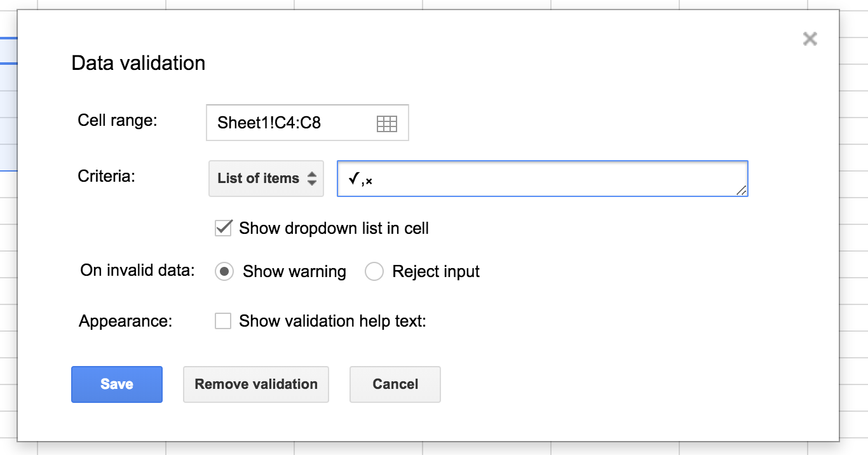Viewport: 868px width, 455px height.
Task: Click the Criteria label
Action: pyautogui.click(x=107, y=176)
